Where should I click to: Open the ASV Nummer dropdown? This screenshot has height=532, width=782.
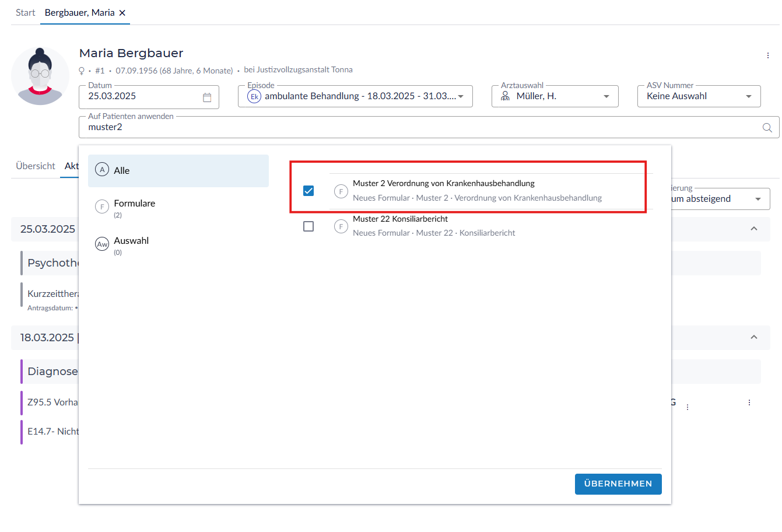tap(698, 96)
